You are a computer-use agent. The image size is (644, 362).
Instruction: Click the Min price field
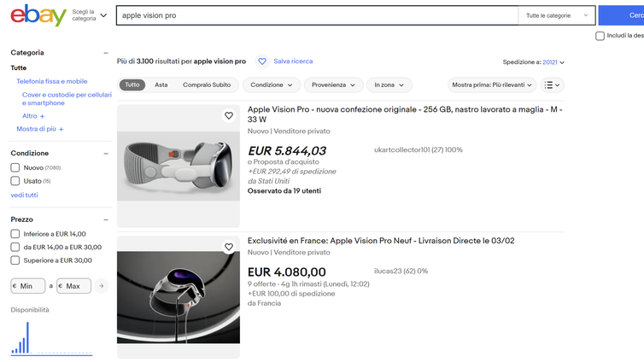tap(28, 286)
